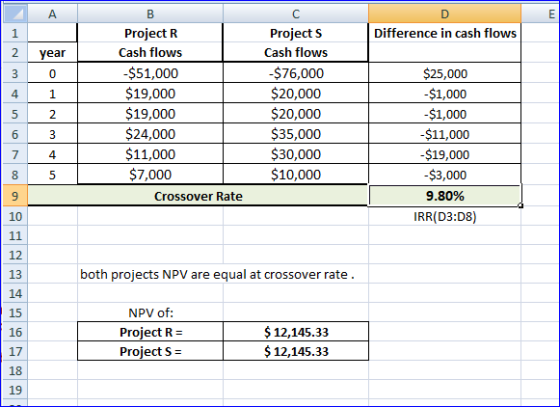
Task: Select the 9.80% crossover rate cell
Action: click(x=445, y=196)
